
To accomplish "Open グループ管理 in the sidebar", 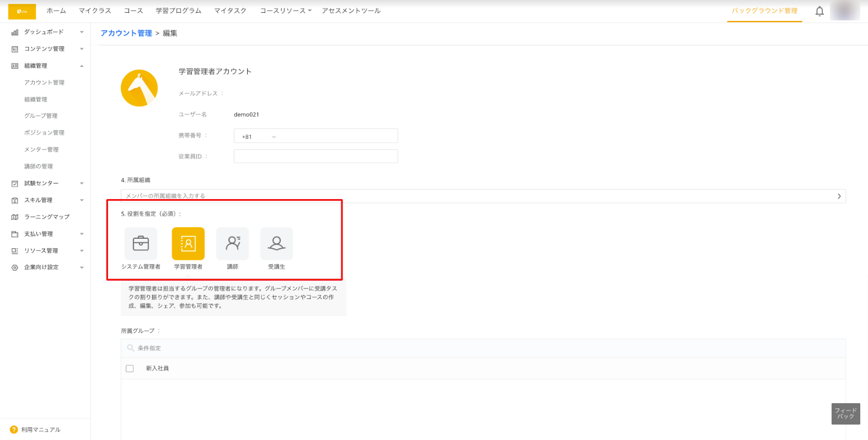I will pyautogui.click(x=41, y=116).
